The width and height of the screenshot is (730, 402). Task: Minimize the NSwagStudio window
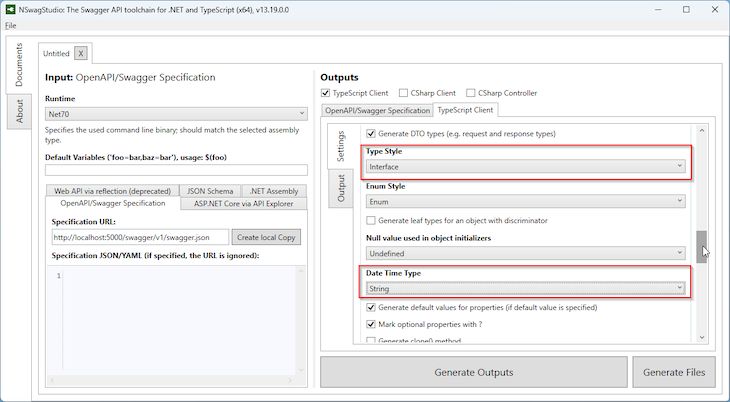pyautogui.click(x=658, y=9)
